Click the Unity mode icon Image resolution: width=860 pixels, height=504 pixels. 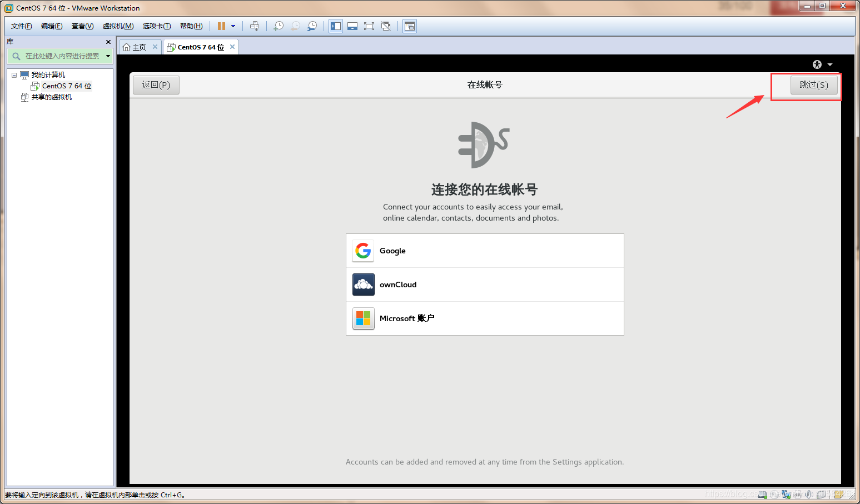386,26
